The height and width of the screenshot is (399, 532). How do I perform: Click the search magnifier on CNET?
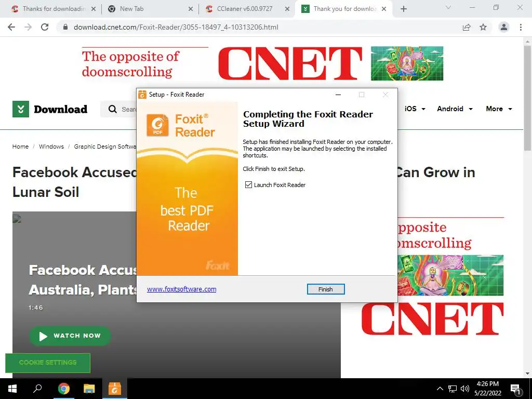[x=112, y=109]
